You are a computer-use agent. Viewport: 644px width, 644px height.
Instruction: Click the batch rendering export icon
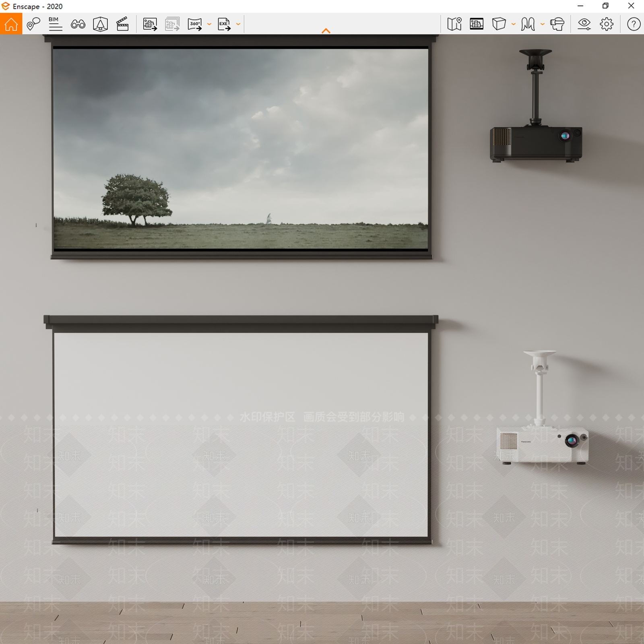(x=172, y=24)
